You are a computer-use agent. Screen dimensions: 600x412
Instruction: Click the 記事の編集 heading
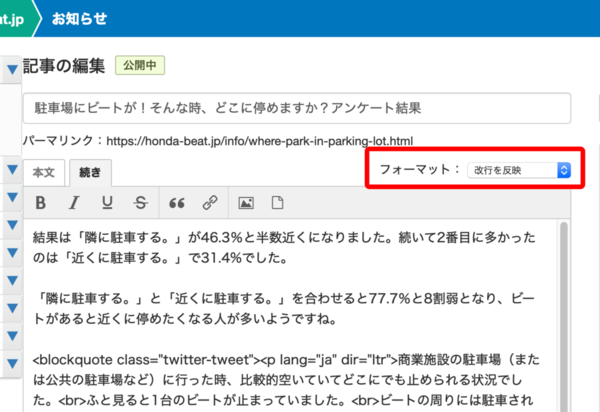pyautogui.click(x=64, y=66)
